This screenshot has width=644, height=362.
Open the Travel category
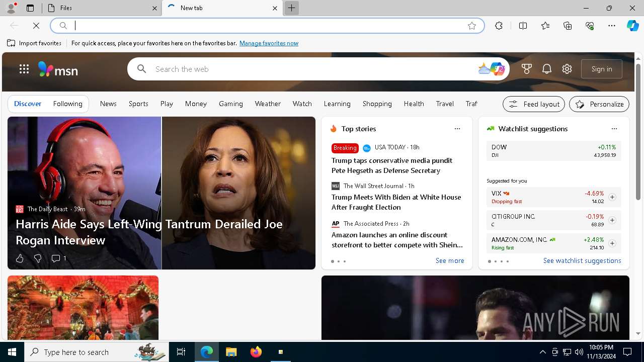(x=445, y=104)
